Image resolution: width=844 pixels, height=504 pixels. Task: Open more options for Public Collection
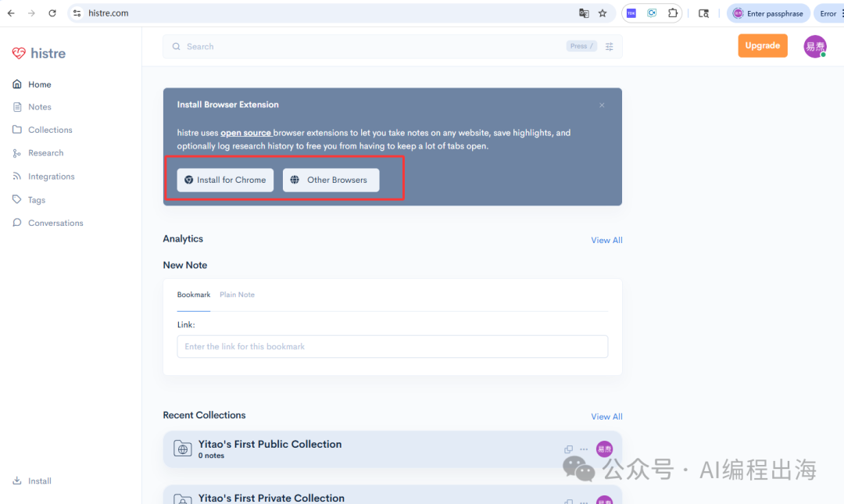pyautogui.click(x=584, y=449)
